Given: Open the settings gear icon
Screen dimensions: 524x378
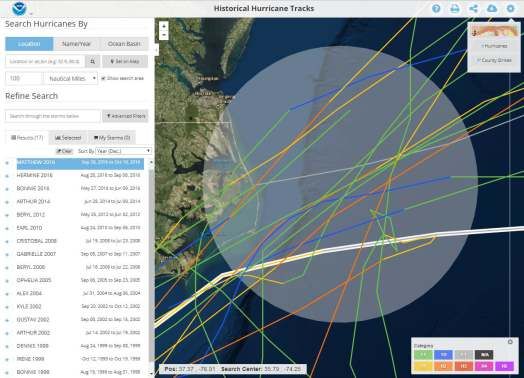Looking at the screenshot, I should 510,8.
